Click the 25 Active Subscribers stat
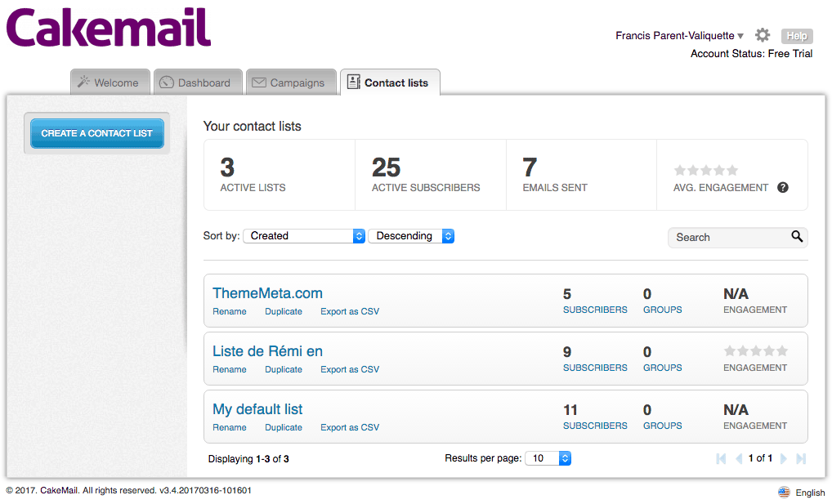This screenshot has height=504, width=832. pos(431,175)
